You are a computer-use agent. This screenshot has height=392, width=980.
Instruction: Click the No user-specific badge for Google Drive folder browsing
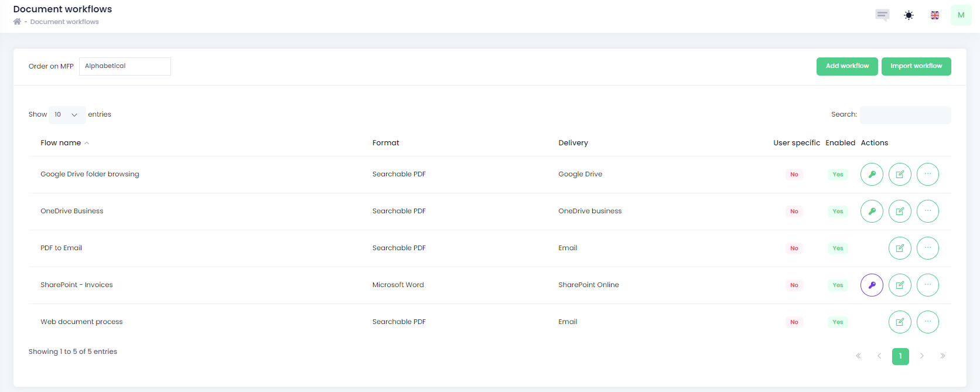pos(794,175)
